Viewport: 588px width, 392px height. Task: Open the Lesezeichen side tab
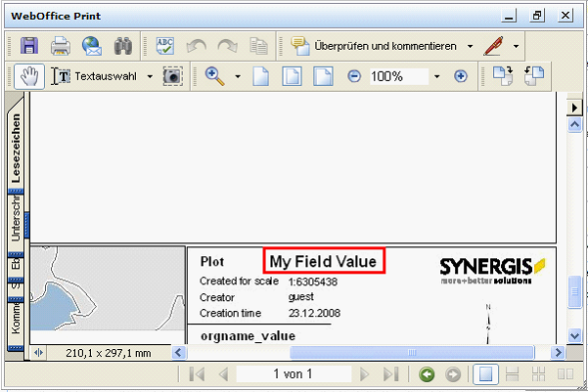point(16,149)
